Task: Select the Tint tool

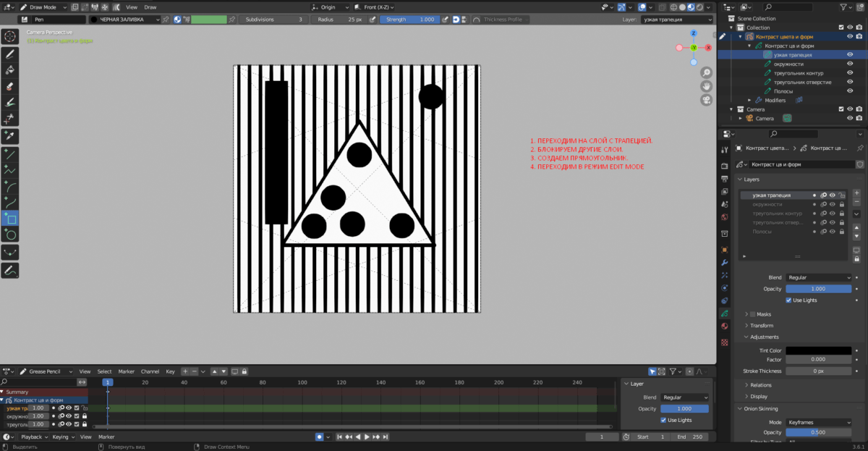Action: tap(10, 103)
